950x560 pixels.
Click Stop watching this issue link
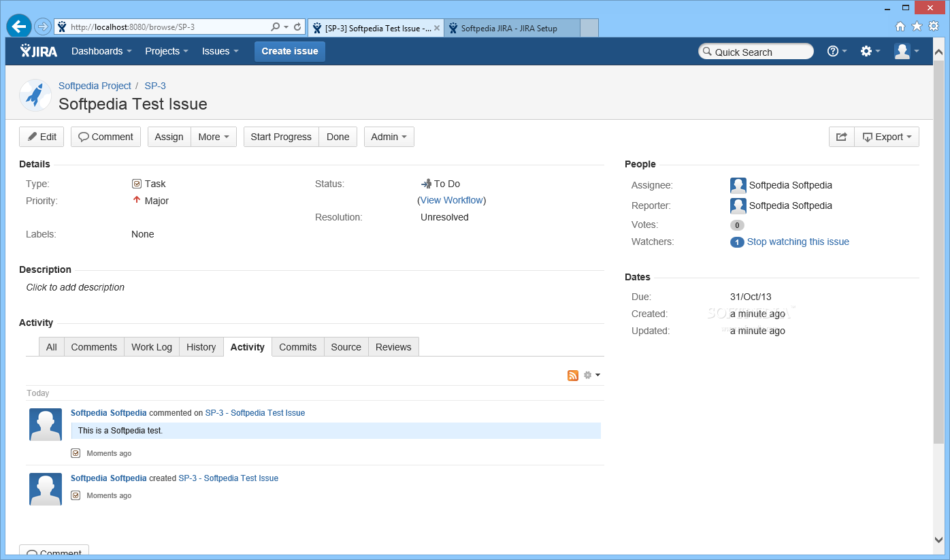pos(798,242)
